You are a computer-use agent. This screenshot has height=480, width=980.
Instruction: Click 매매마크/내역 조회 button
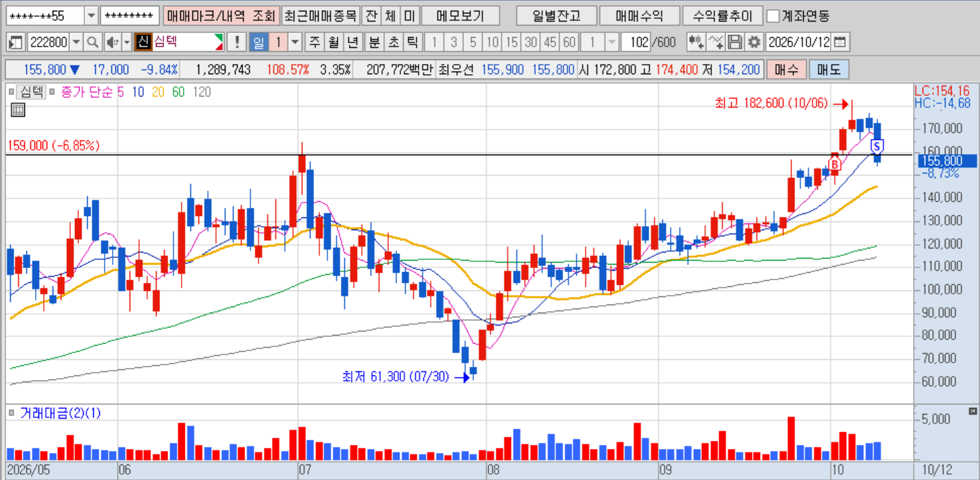[x=221, y=16]
